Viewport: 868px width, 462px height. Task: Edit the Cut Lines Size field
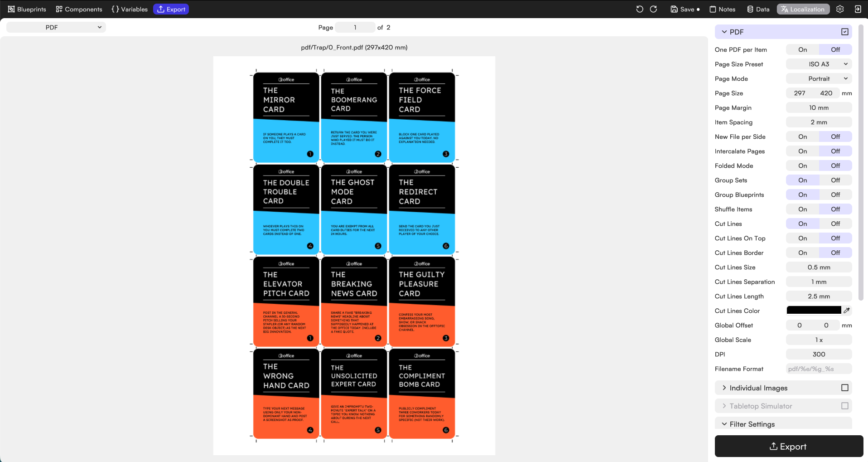coord(819,267)
